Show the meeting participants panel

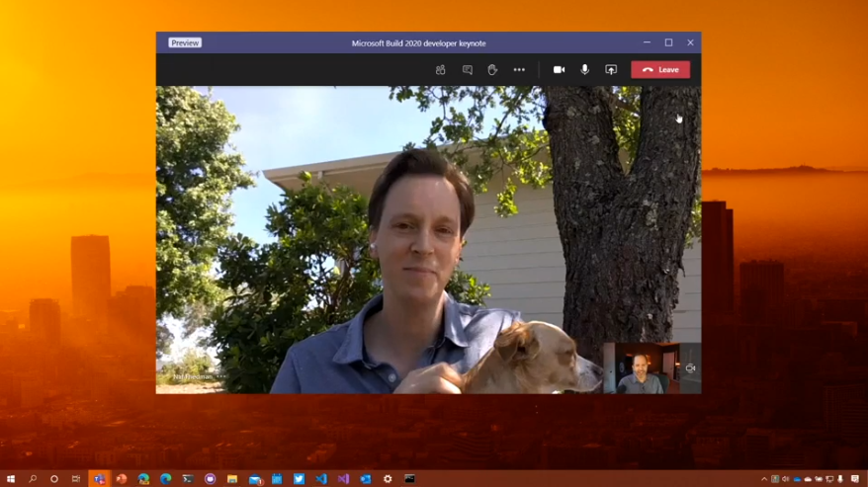click(x=440, y=70)
